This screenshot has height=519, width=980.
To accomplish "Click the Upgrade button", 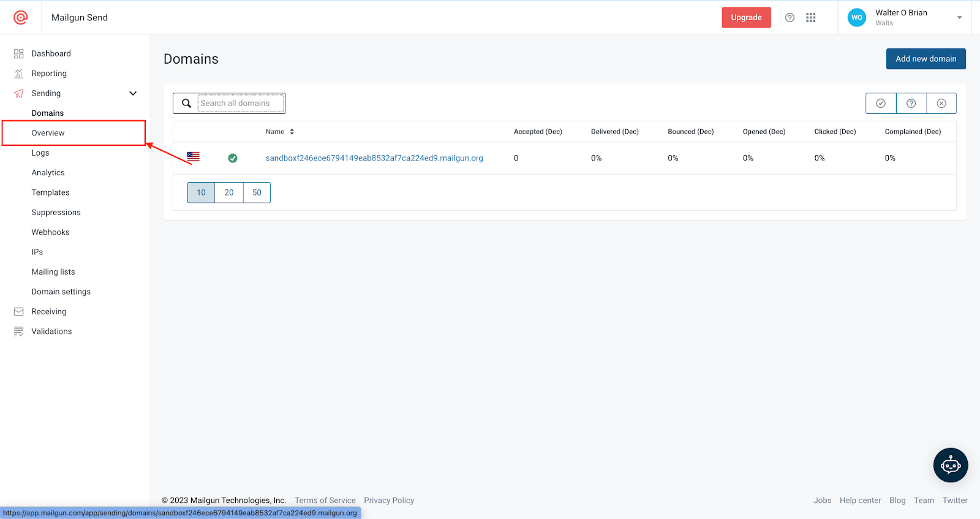I will 746,18.
